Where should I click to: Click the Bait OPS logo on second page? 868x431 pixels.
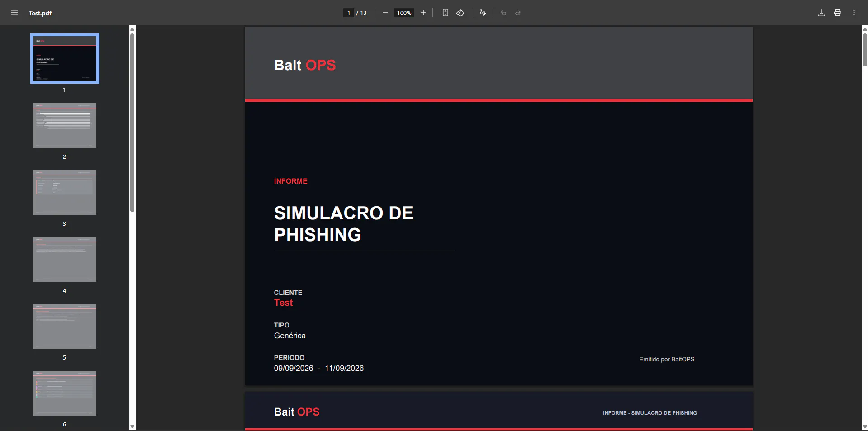tap(297, 412)
